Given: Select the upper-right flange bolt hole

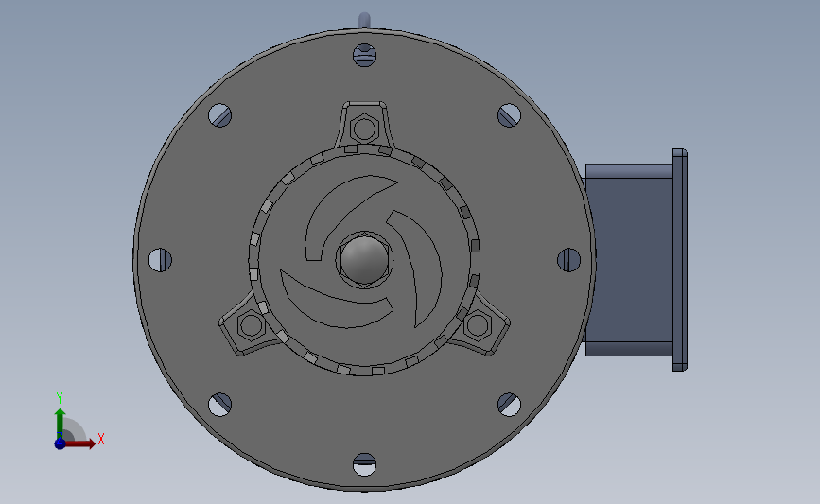Looking at the screenshot, I should (x=509, y=115).
